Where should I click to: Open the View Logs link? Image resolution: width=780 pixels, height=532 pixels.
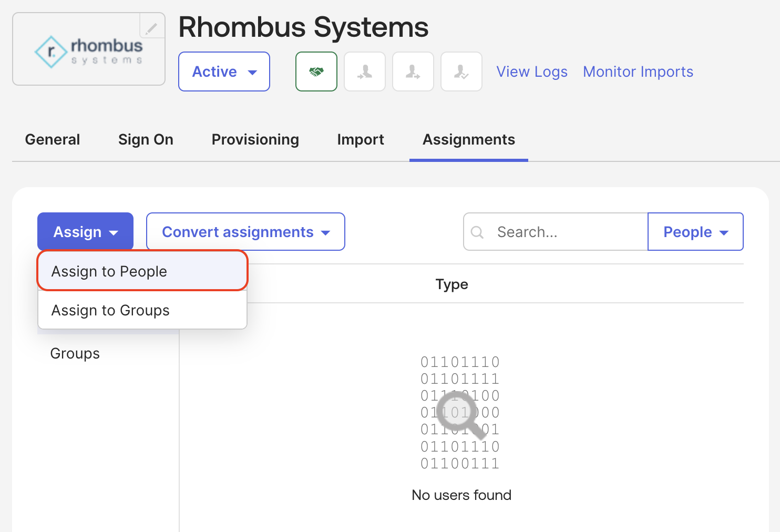point(532,71)
